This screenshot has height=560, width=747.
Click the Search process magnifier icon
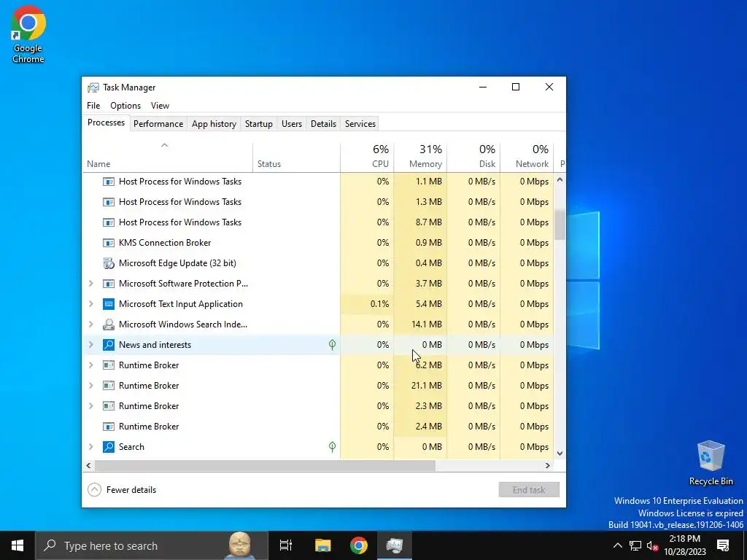click(109, 447)
